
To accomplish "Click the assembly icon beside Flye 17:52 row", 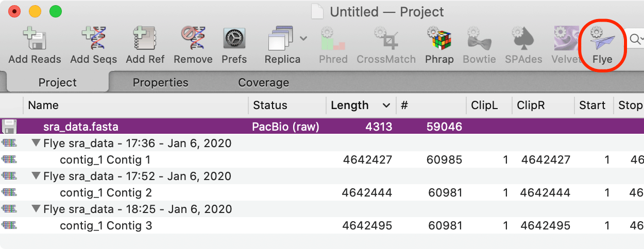I will (9, 176).
